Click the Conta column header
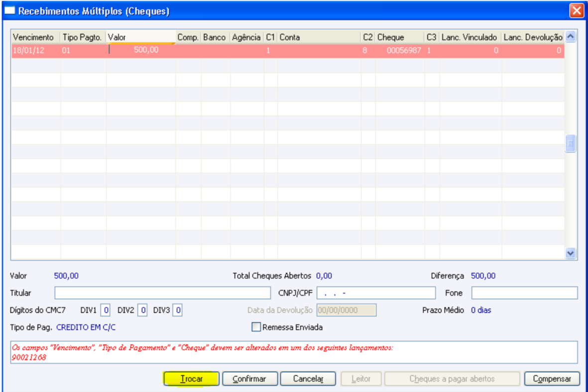 click(319, 37)
